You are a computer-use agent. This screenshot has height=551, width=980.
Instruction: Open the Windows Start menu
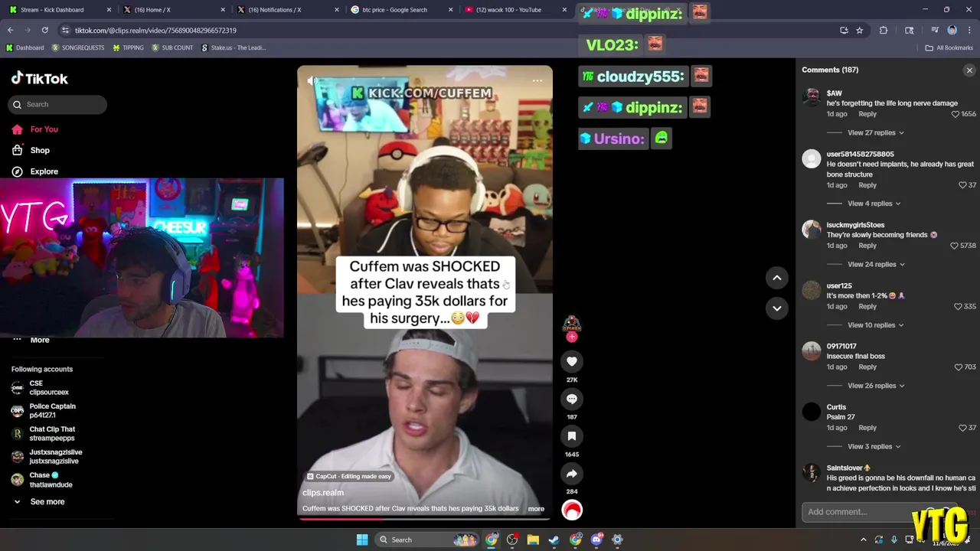pos(362,540)
